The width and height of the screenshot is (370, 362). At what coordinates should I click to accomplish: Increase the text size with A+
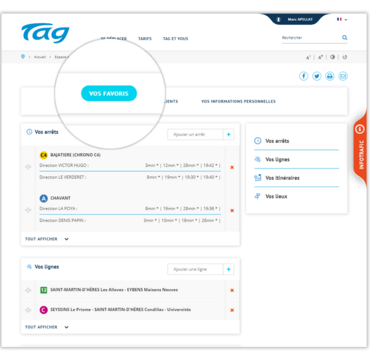coord(320,57)
